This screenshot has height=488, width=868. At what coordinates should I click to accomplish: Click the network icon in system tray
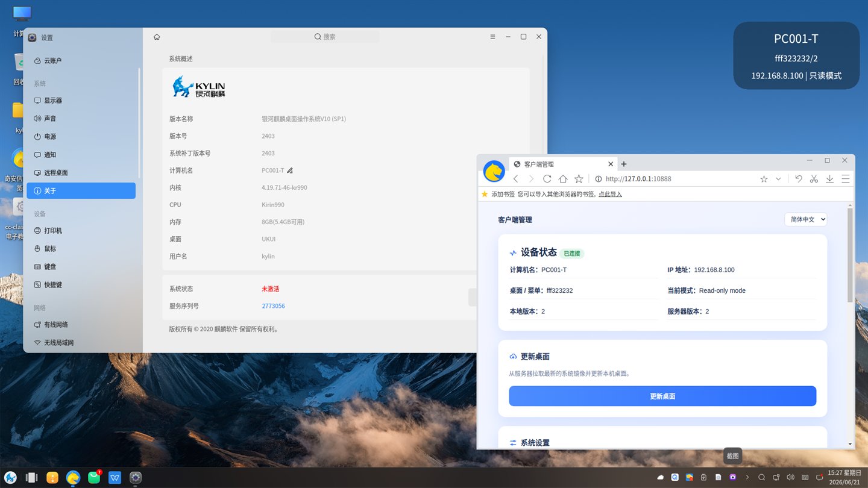tap(776, 477)
